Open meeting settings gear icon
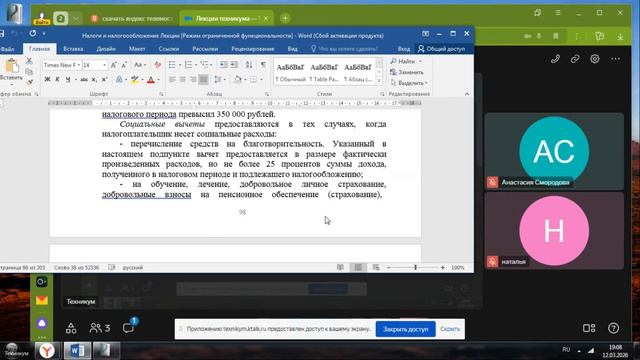 coord(595,59)
